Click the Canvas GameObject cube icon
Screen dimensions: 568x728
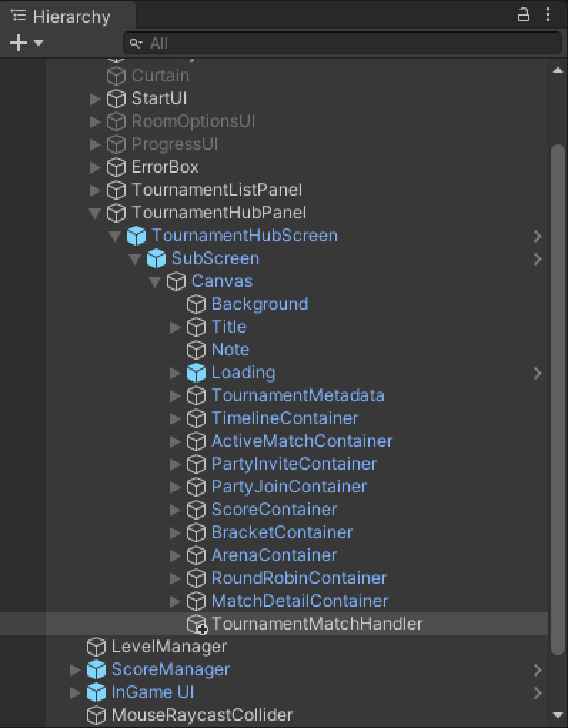(x=176, y=281)
